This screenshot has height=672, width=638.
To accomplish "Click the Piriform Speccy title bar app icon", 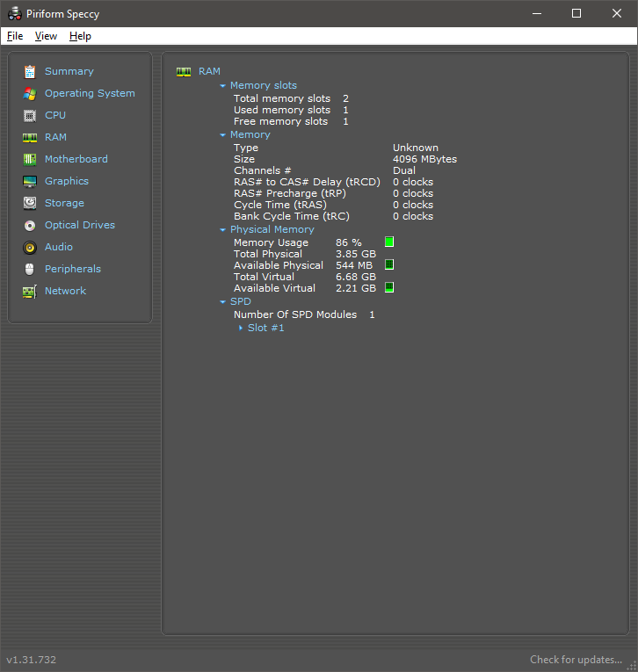I will (15, 14).
